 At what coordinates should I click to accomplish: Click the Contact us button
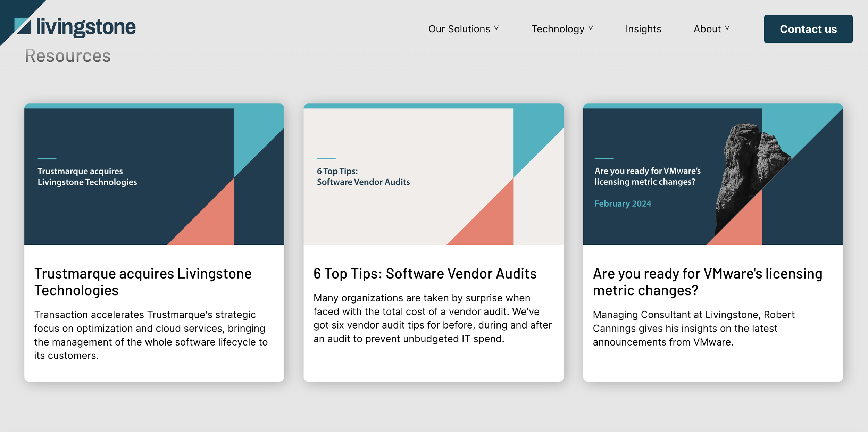808,29
